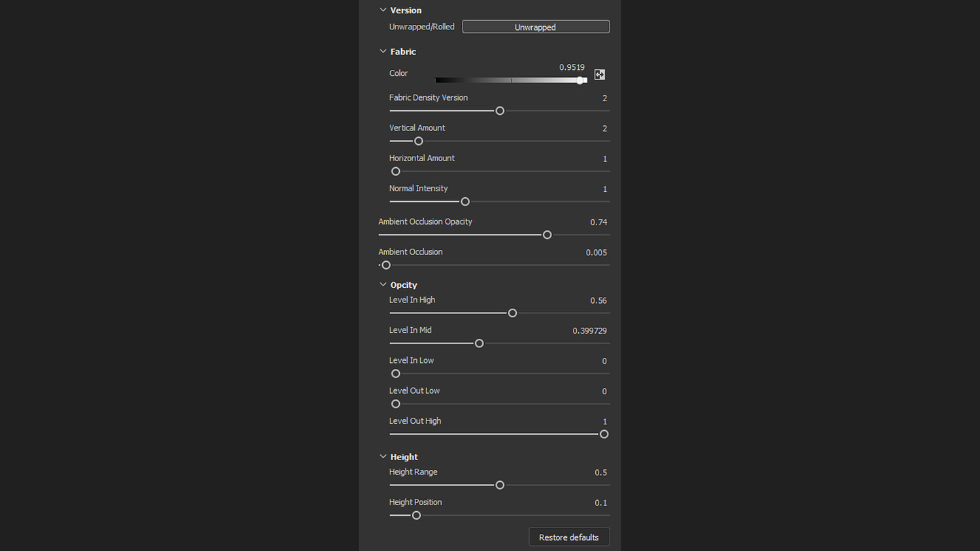Click the Normal Intensity slider handle
Screen dimensions: 980x551
point(465,202)
